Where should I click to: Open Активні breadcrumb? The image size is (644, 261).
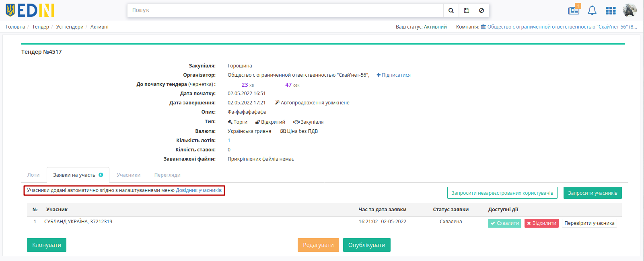coord(99,27)
